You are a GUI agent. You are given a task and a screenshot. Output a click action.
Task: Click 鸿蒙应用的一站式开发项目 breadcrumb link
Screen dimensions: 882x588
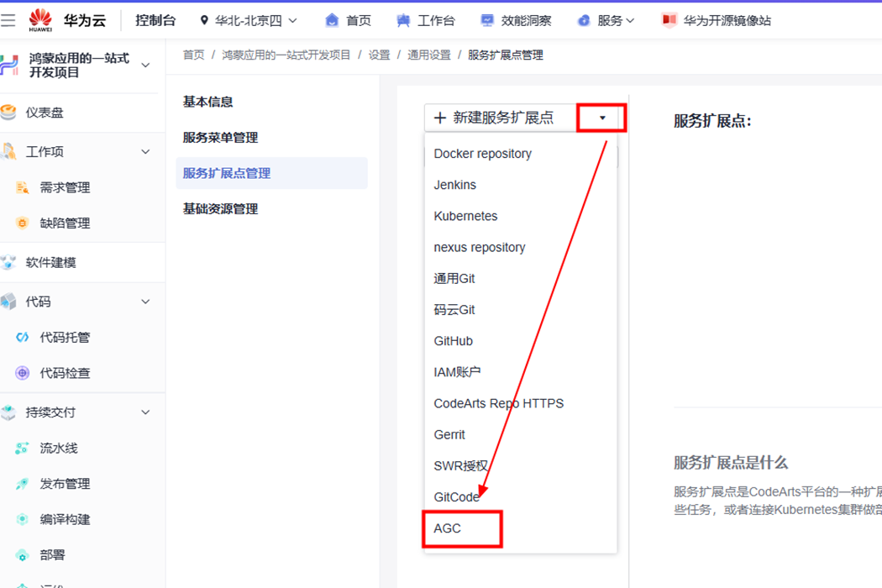pos(286,55)
